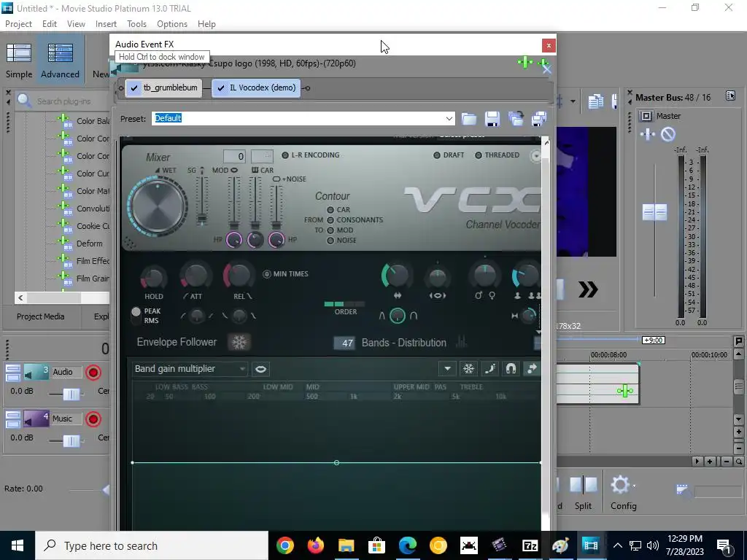The width and height of the screenshot is (747, 560).
Task: Open preset folder icon
Action: pos(469,119)
